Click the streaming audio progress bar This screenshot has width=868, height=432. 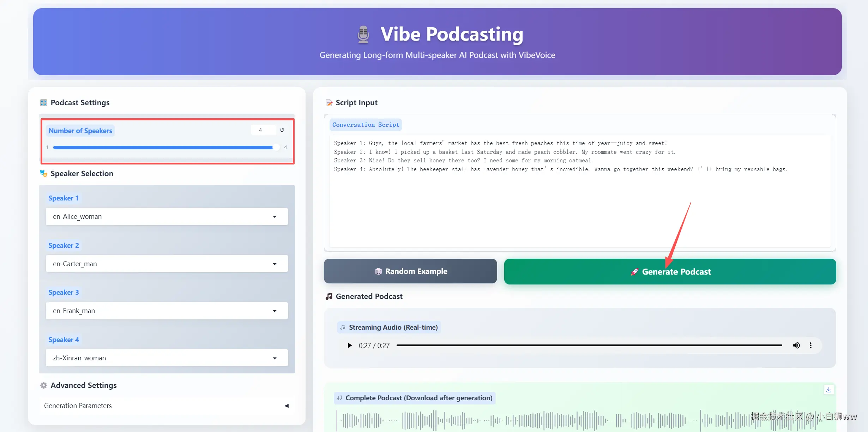tap(589, 346)
